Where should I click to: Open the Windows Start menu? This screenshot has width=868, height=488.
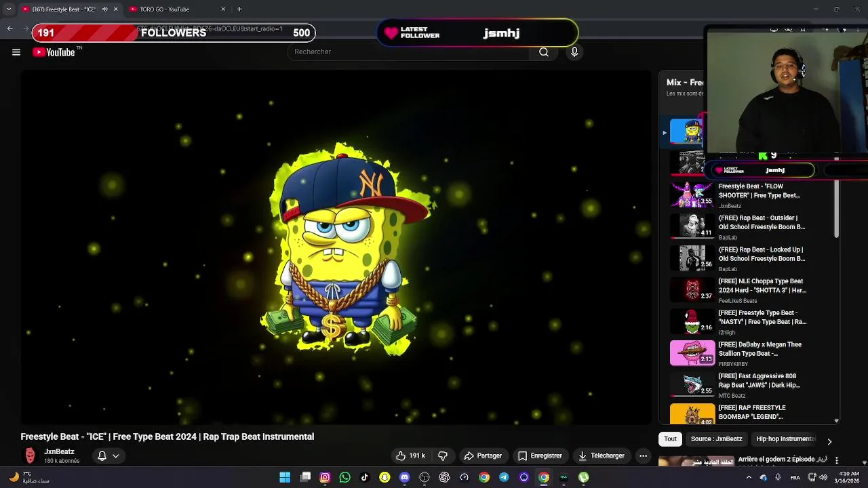[x=285, y=477]
